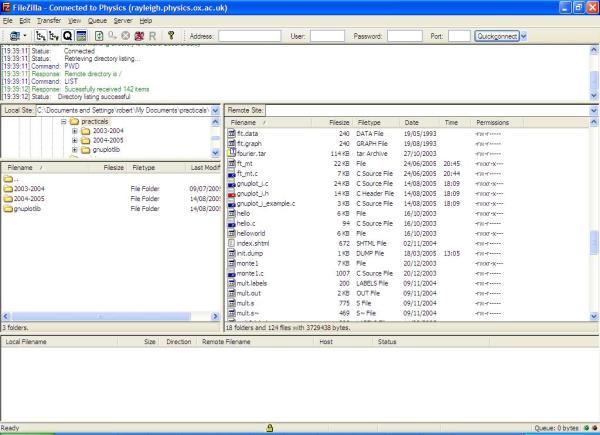Open the Site Manager dropdown arrow
Screen dimensions: 600x435
(x=25, y=36)
